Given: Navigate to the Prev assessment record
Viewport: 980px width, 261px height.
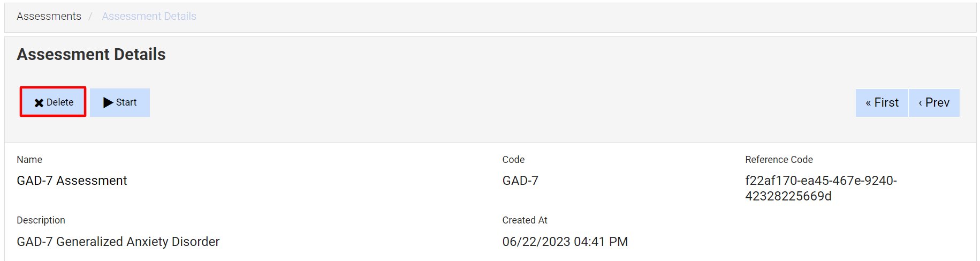Looking at the screenshot, I should [x=934, y=102].
